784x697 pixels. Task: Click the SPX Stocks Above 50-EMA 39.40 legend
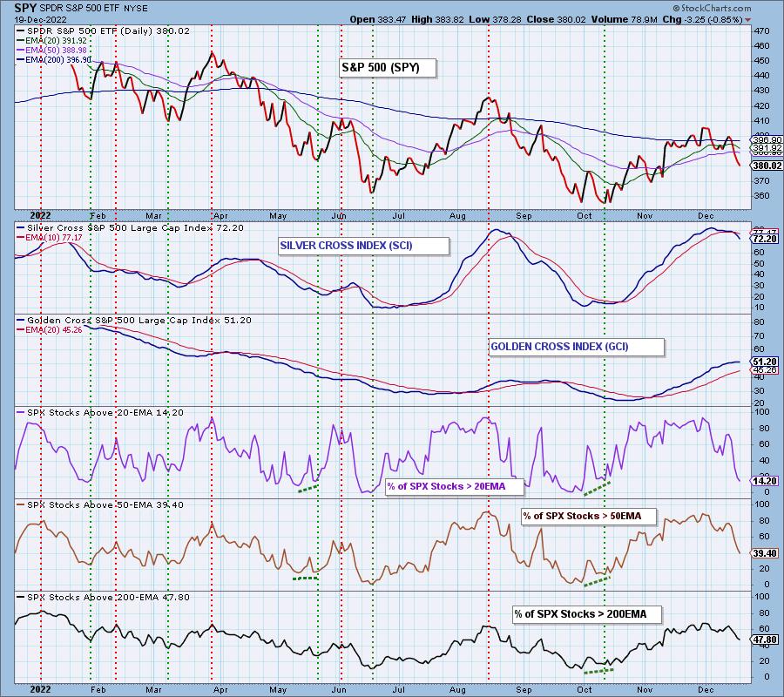pos(100,504)
